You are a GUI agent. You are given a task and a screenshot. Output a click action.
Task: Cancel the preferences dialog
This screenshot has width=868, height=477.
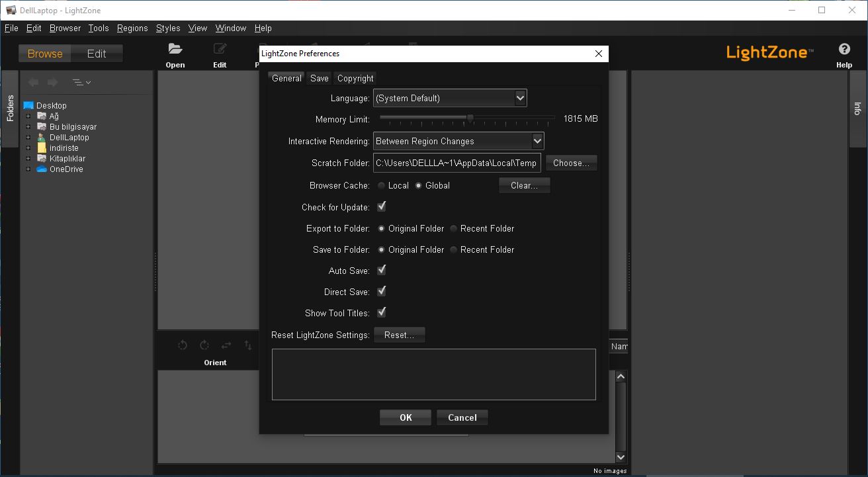pos(462,417)
